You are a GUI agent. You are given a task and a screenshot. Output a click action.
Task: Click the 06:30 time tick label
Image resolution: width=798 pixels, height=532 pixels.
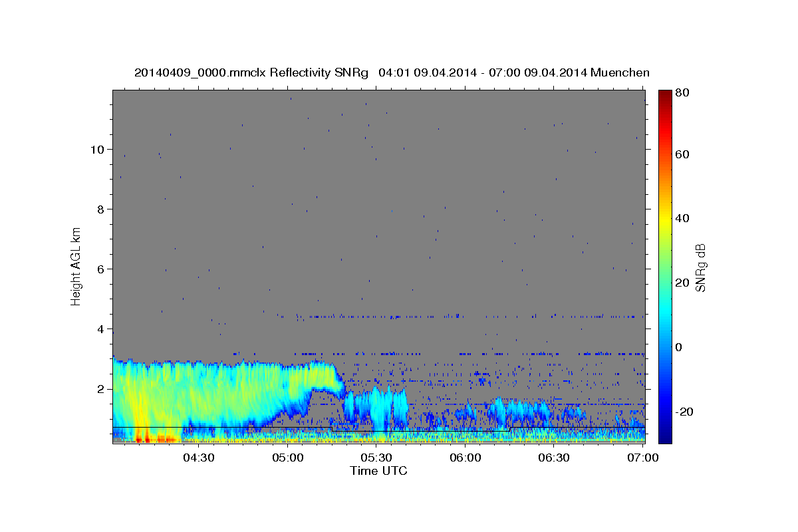[x=554, y=458]
